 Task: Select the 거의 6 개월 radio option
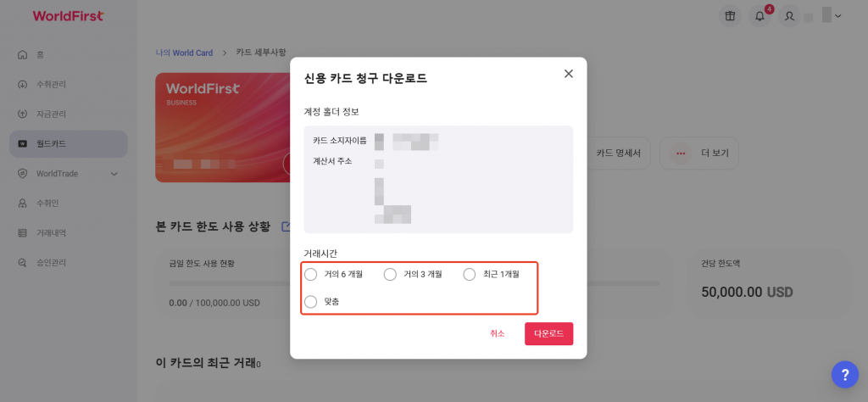[311, 274]
